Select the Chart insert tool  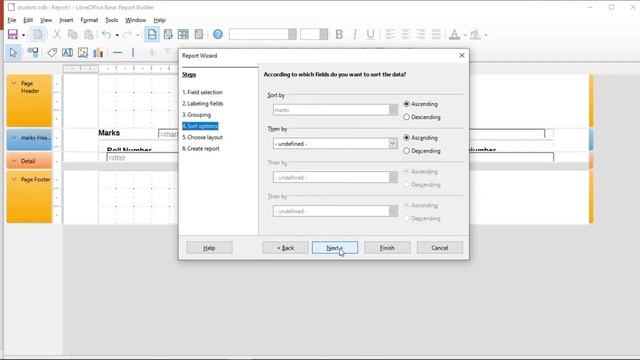(x=98, y=53)
